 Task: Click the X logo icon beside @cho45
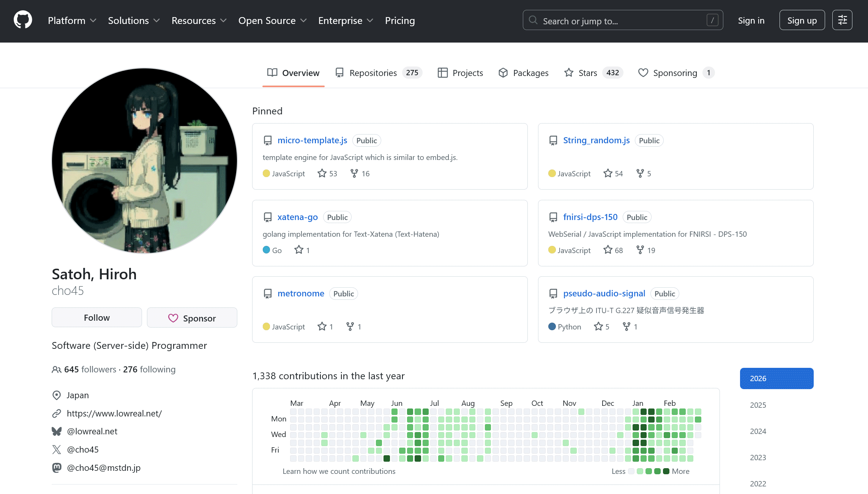coord(57,450)
